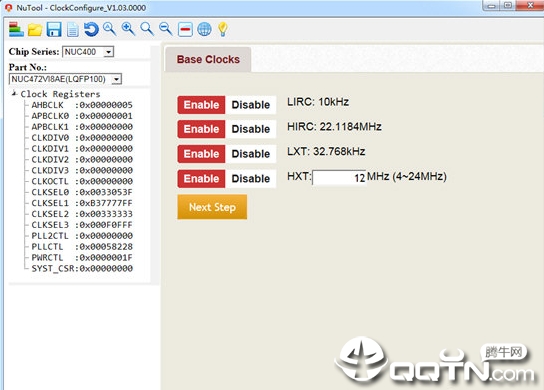Click the 'LXT: 32.768kHz' label
Viewport: 544px width, 390px height.
click(x=326, y=152)
